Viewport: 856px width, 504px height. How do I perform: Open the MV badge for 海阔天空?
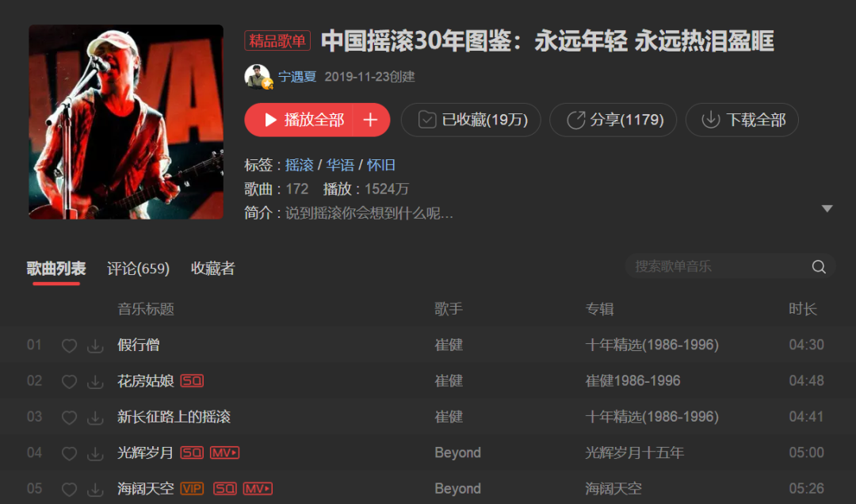(x=258, y=489)
